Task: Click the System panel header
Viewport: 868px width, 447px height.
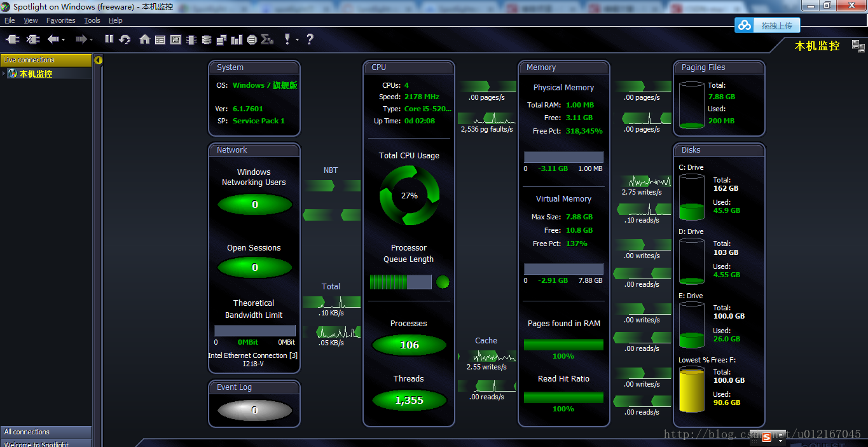Action: tap(254, 67)
